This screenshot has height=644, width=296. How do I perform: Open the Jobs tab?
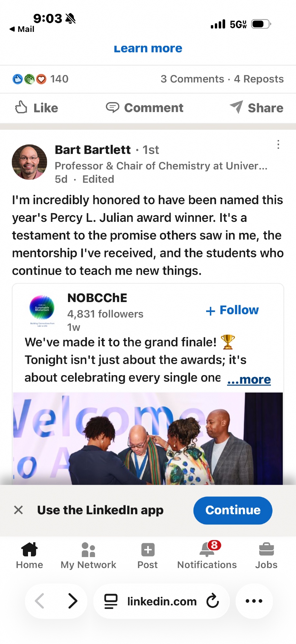tap(266, 555)
